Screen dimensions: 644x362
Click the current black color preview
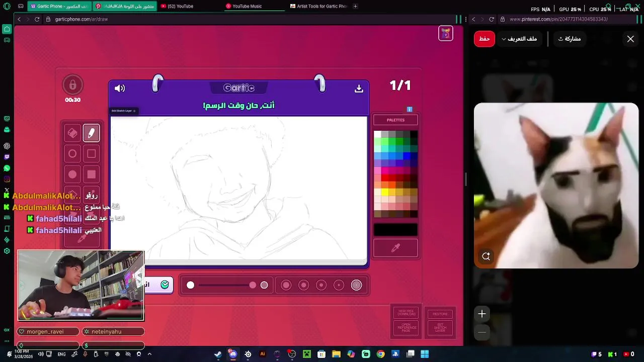pos(395,230)
